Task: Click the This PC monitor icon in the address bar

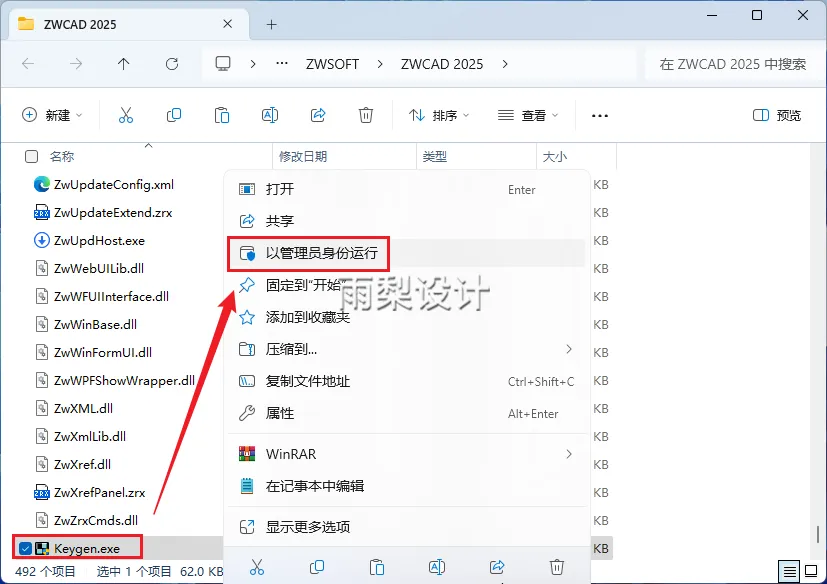Action: tap(223, 64)
